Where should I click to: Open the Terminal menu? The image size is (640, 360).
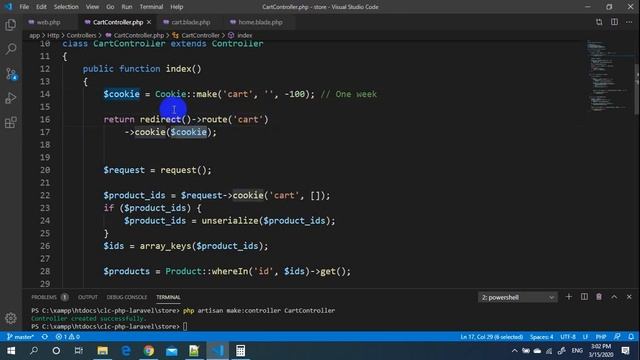151,7
